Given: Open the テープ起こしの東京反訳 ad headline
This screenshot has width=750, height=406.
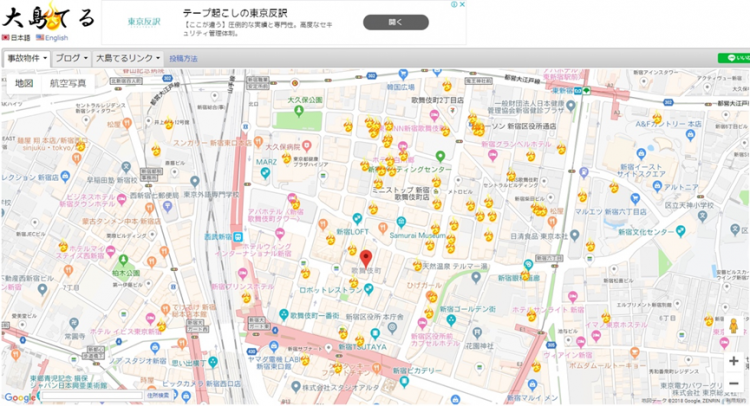Looking at the screenshot, I should coord(235,13).
